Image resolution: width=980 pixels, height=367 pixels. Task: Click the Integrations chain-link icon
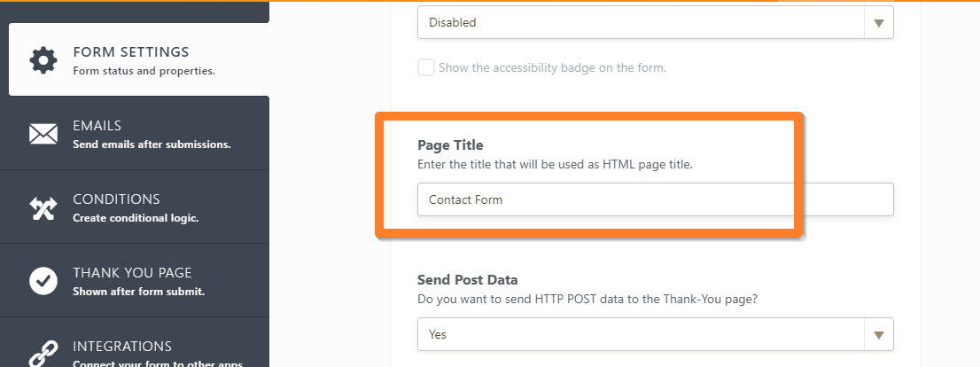[43, 352]
